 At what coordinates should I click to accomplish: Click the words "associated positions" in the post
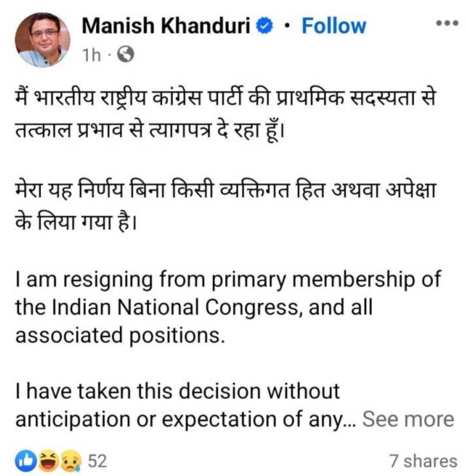(x=120, y=335)
